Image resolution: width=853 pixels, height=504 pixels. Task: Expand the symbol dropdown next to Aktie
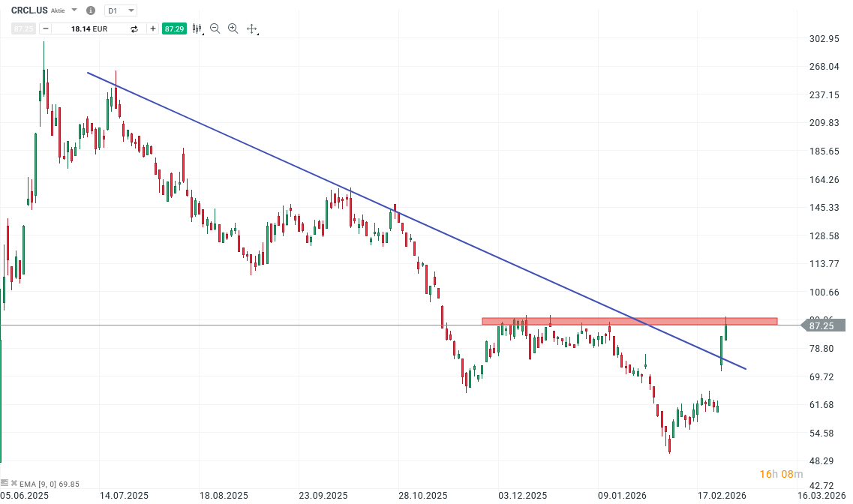(x=74, y=10)
